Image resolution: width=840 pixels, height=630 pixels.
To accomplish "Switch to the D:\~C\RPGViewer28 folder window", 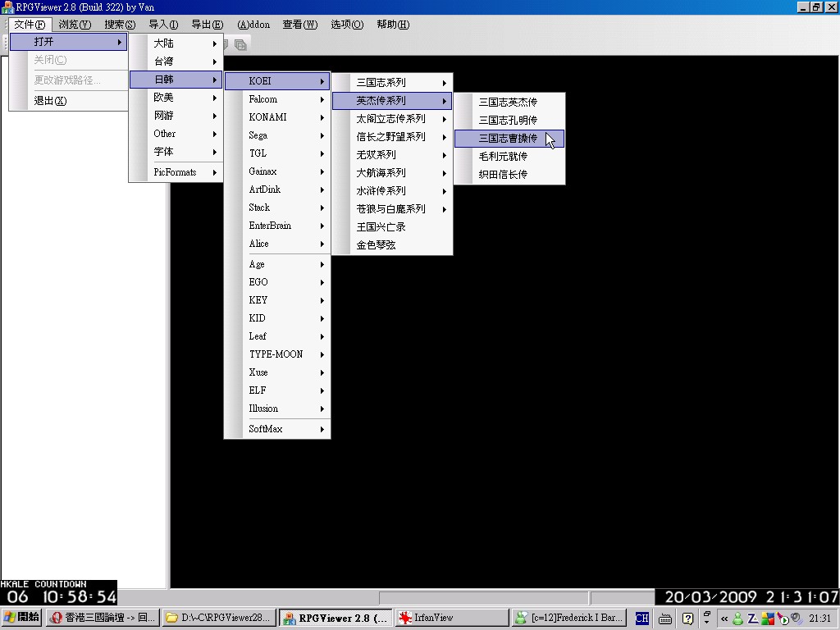I will click(219, 618).
